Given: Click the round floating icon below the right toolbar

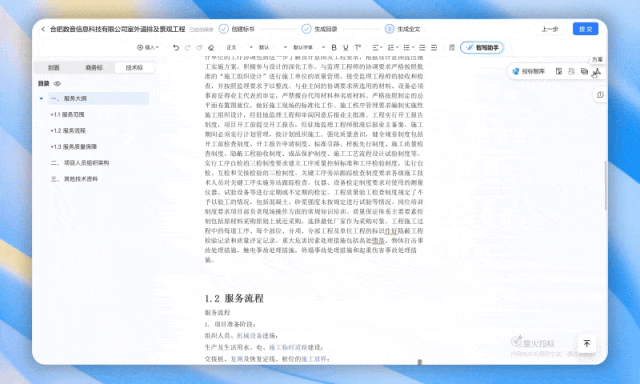Looking at the screenshot, I should point(600,95).
